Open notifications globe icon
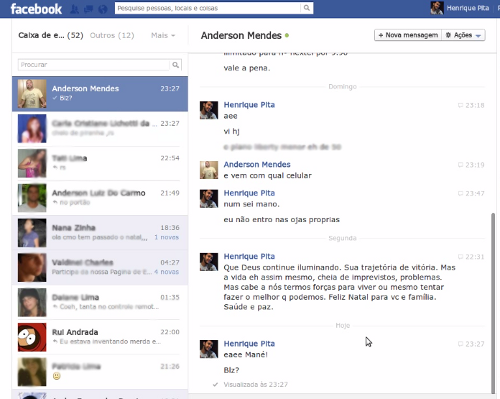The image size is (500, 399). coord(103,9)
